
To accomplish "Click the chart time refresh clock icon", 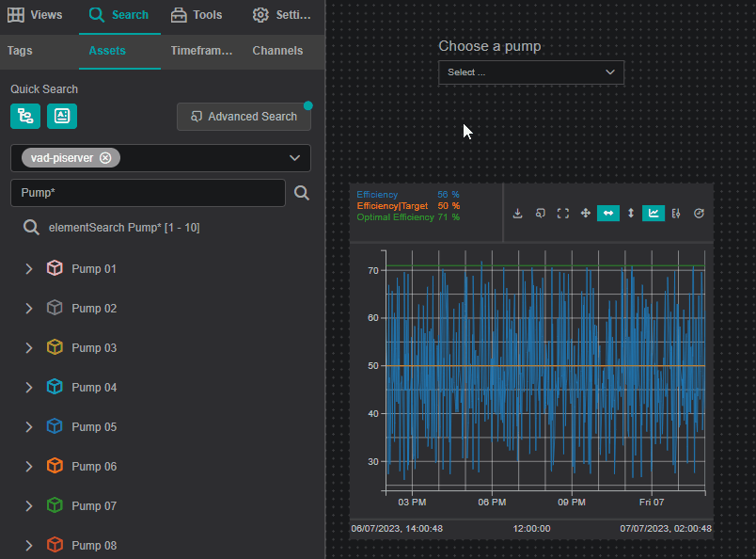I will (x=699, y=214).
